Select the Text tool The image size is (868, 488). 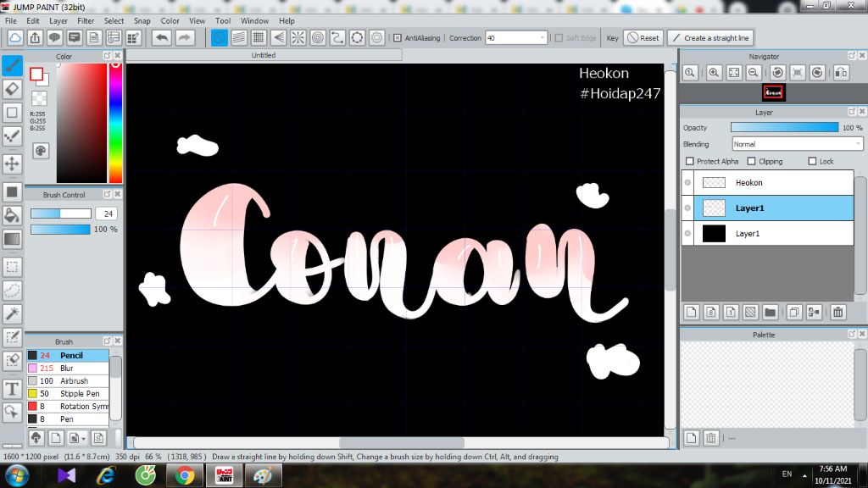click(12, 388)
